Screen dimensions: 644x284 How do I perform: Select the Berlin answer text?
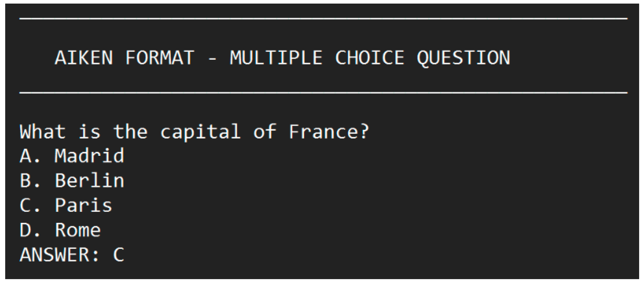[89, 181]
